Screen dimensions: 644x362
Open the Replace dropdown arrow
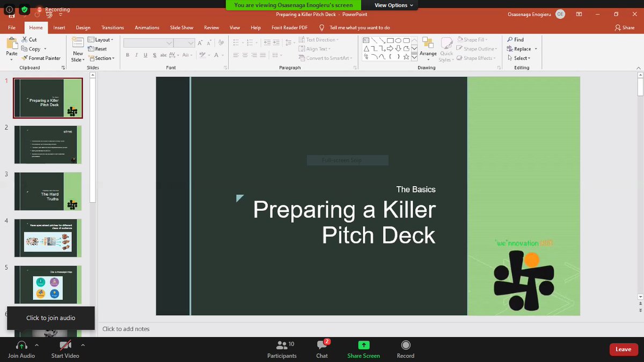coord(536,49)
